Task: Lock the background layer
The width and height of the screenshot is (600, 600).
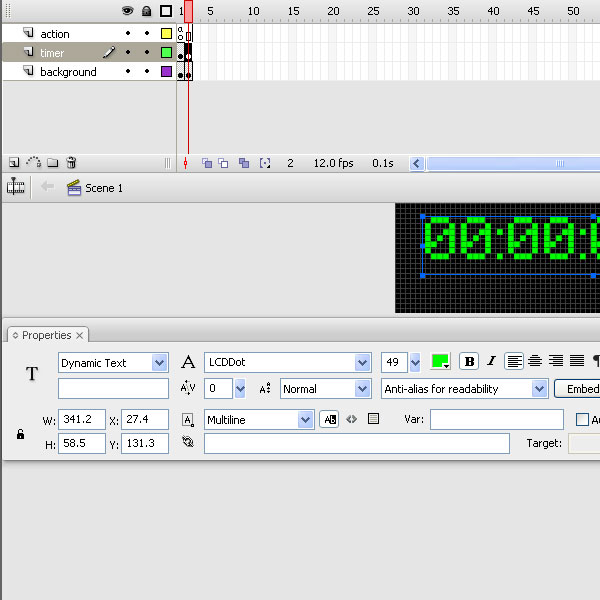Action: [x=147, y=71]
